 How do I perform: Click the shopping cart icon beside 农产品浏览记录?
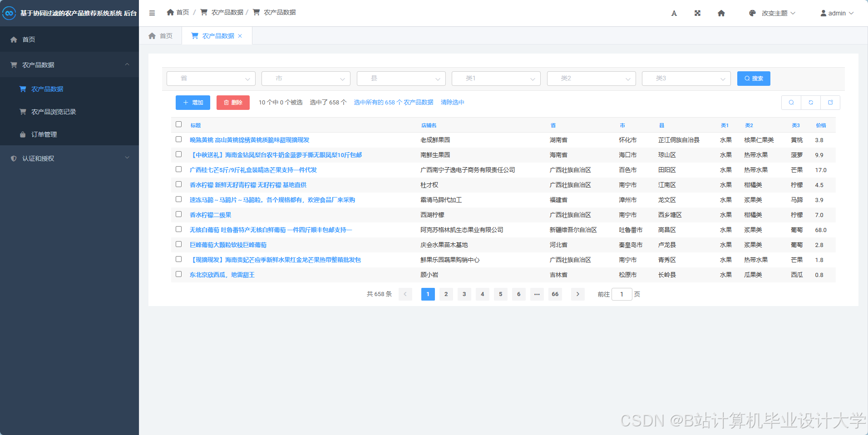(x=22, y=111)
